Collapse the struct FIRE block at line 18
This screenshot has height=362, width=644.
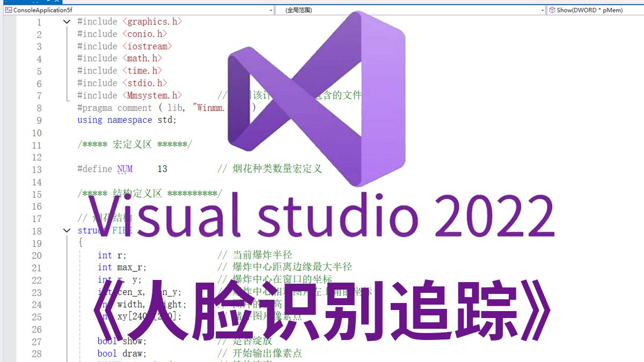(x=67, y=231)
